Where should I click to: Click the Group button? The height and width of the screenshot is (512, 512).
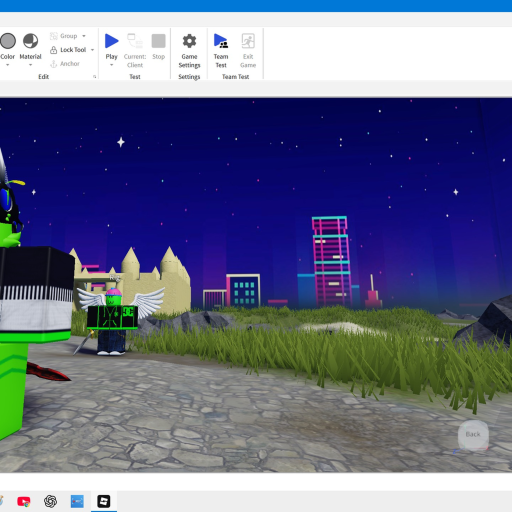tap(64, 36)
